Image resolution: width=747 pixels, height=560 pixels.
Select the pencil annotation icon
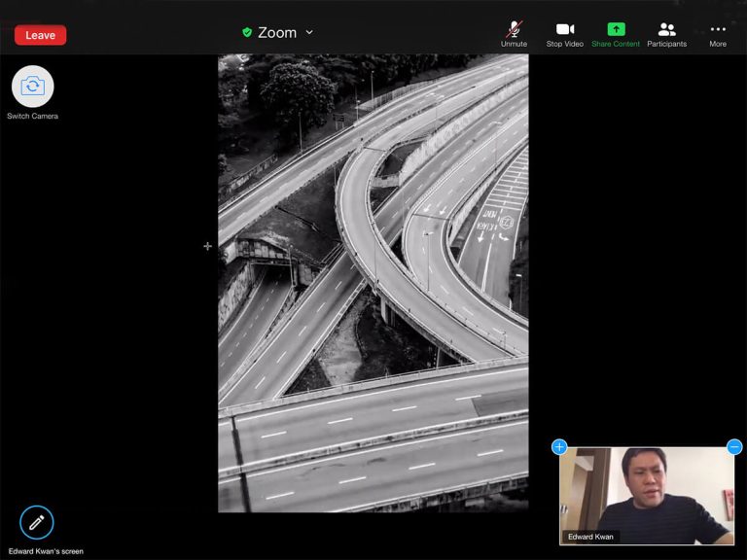pyautogui.click(x=37, y=522)
